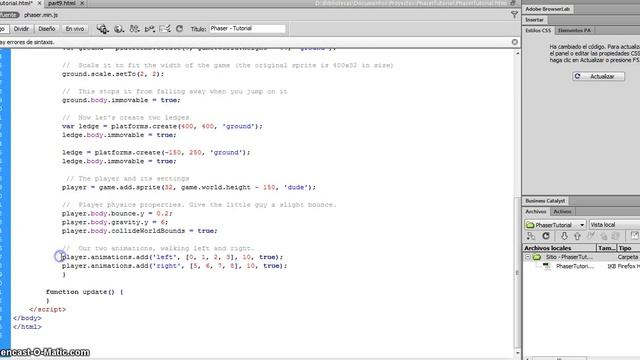Refresh the Files panel list

click(x=546, y=236)
